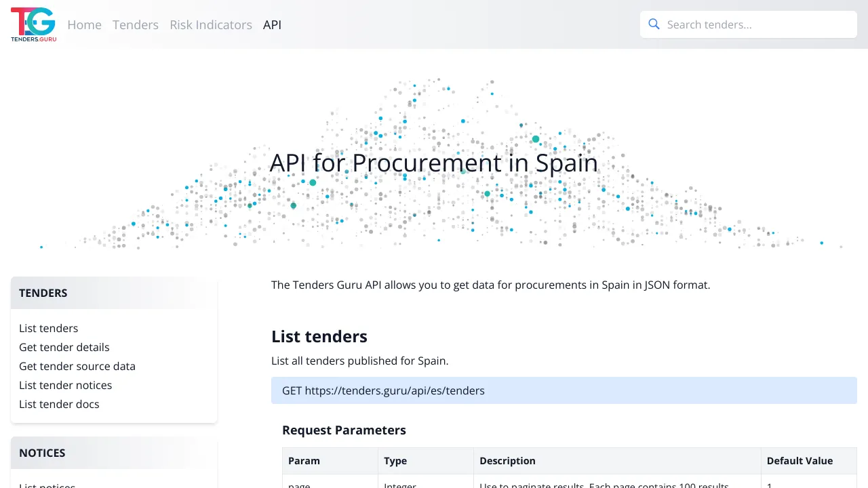Open the API nav item

coord(272,24)
